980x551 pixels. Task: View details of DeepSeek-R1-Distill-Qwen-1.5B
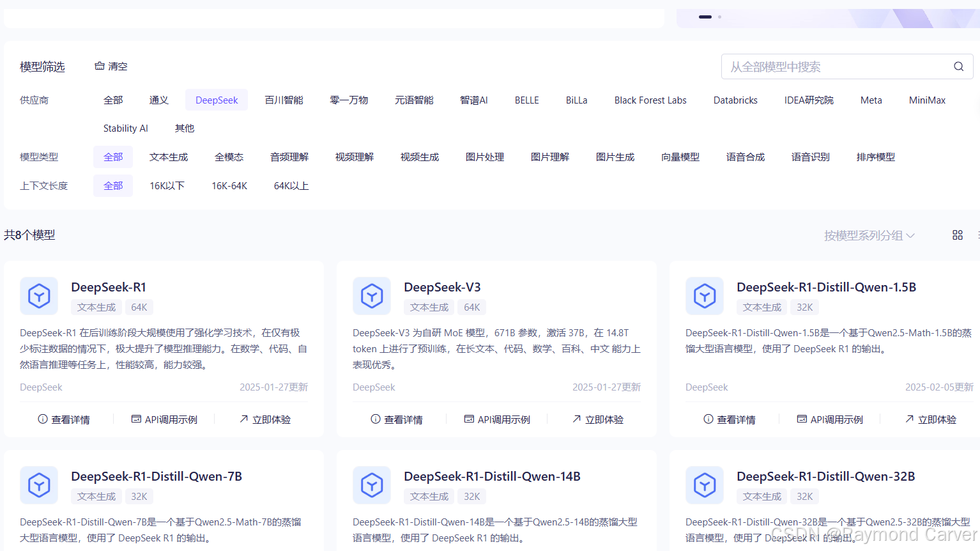tap(730, 419)
